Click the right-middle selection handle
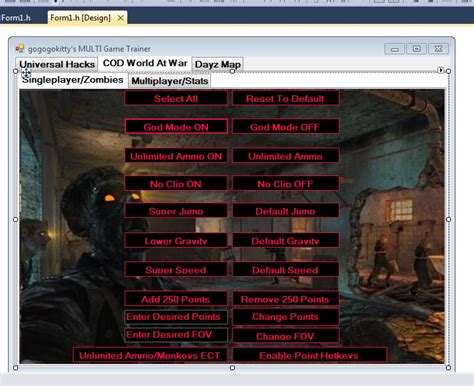The image size is (474, 386). 448,219
